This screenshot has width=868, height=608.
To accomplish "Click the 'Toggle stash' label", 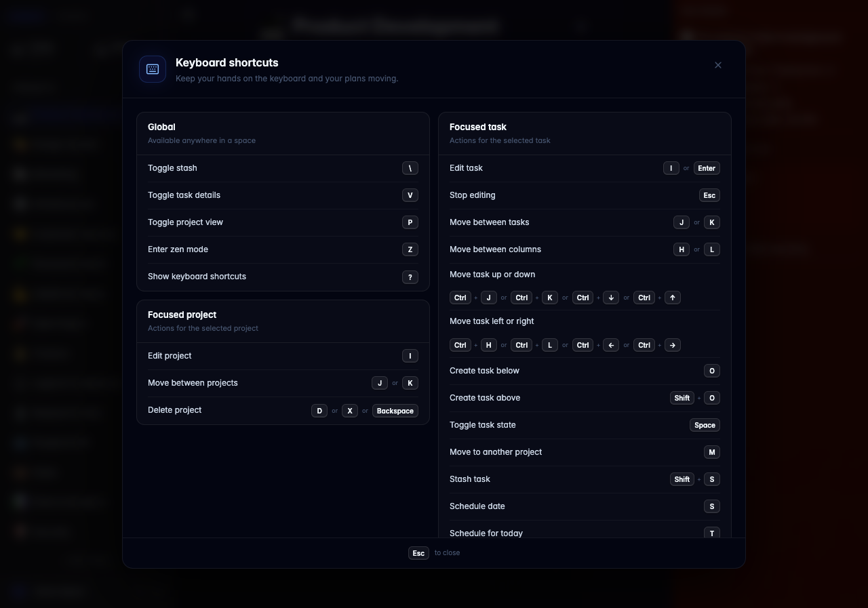I will (172, 168).
